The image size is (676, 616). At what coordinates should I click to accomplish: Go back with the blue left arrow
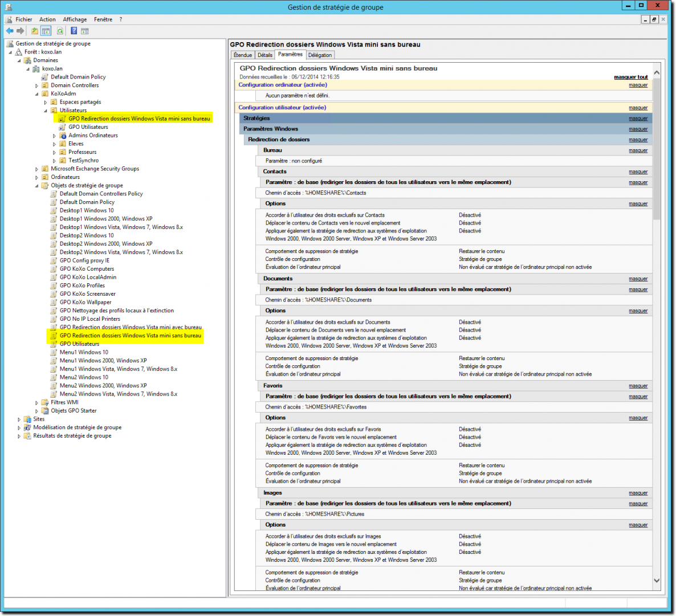click(10, 31)
